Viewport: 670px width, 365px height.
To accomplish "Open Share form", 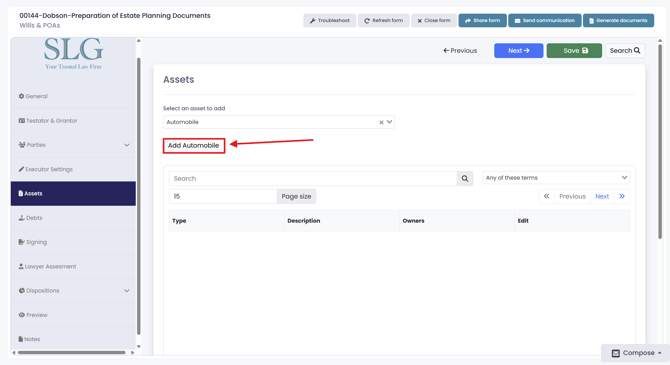I will pyautogui.click(x=482, y=21).
